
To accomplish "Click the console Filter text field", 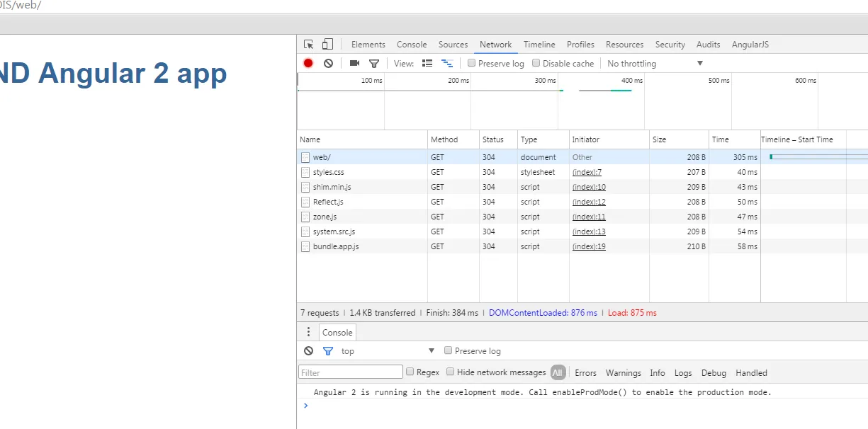I will (351, 372).
